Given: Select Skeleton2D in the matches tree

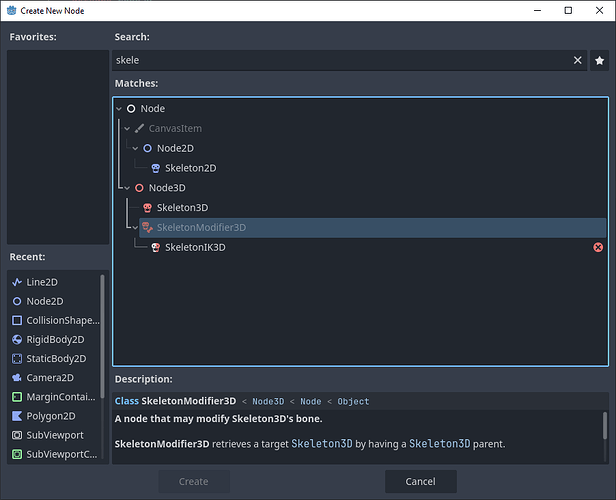Looking at the screenshot, I should [x=191, y=168].
